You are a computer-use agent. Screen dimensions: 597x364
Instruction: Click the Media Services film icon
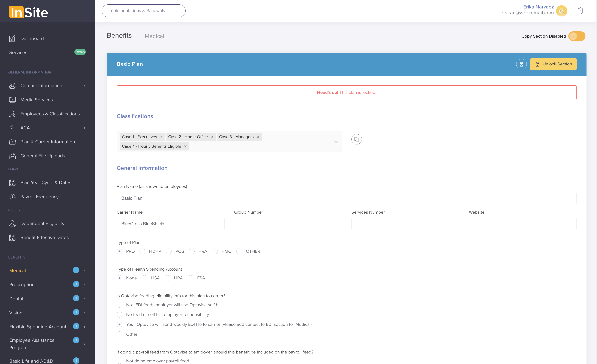coord(12,100)
